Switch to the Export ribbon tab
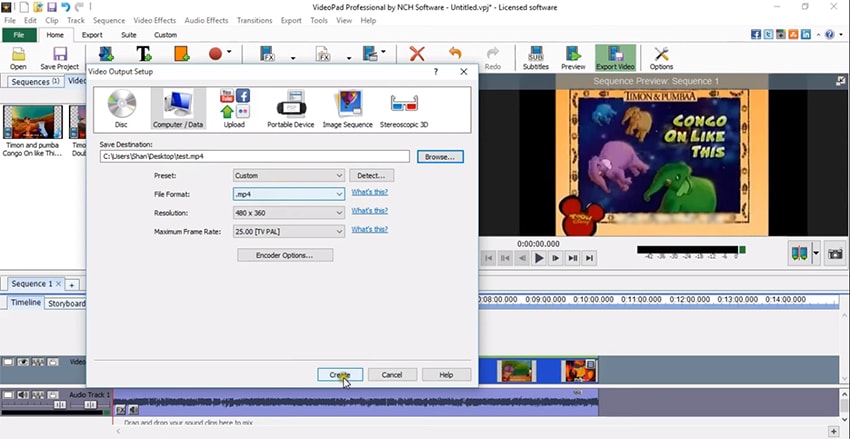Screen dimensions: 850x439 point(92,35)
